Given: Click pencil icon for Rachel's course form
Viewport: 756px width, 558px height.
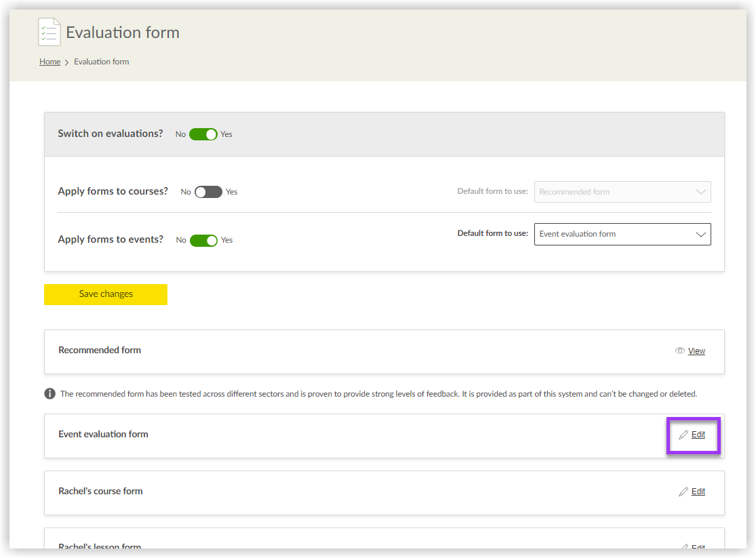Looking at the screenshot, I should click(x=683, y=492).
